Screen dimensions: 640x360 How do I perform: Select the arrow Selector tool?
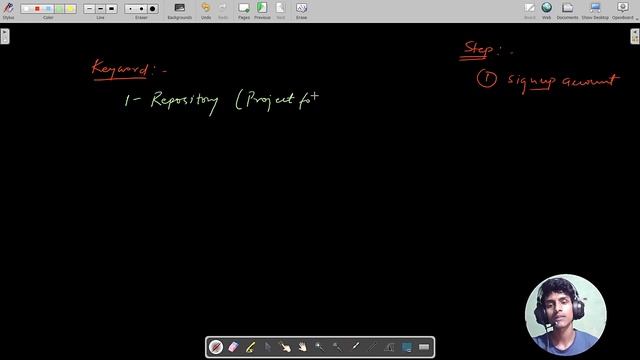(x=268, y=347)
